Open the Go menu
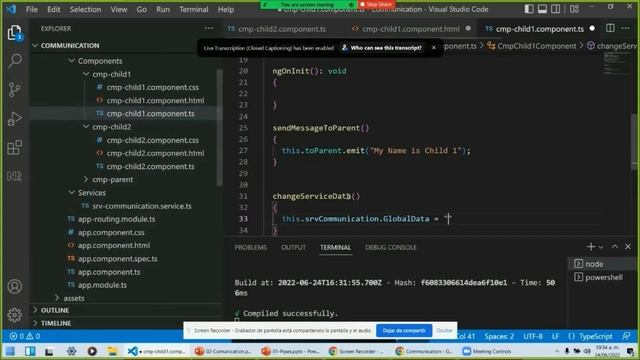The image size is (640, 360). 142,9
